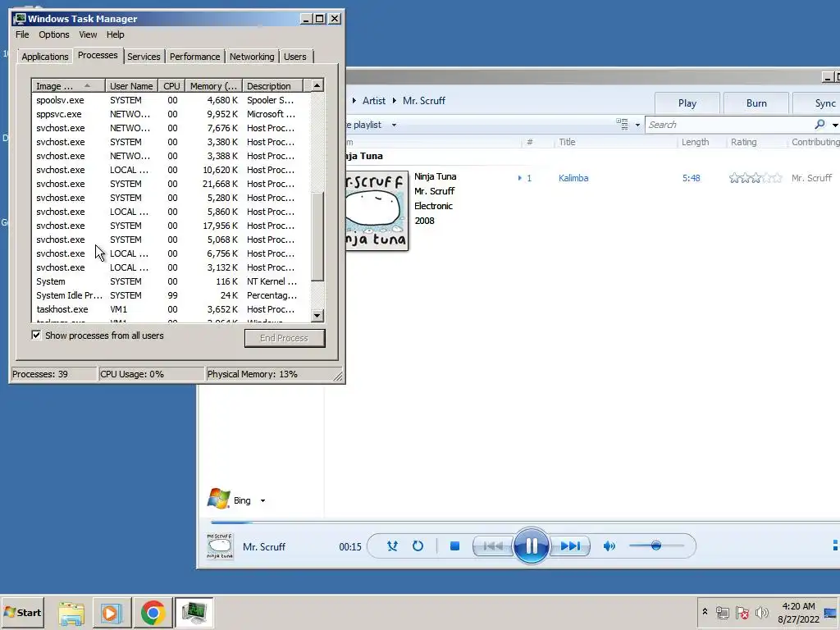Select the taskhost.exe process row
Image resolution: width=840 pixels, height=630 pixels.
coord(171,309)
